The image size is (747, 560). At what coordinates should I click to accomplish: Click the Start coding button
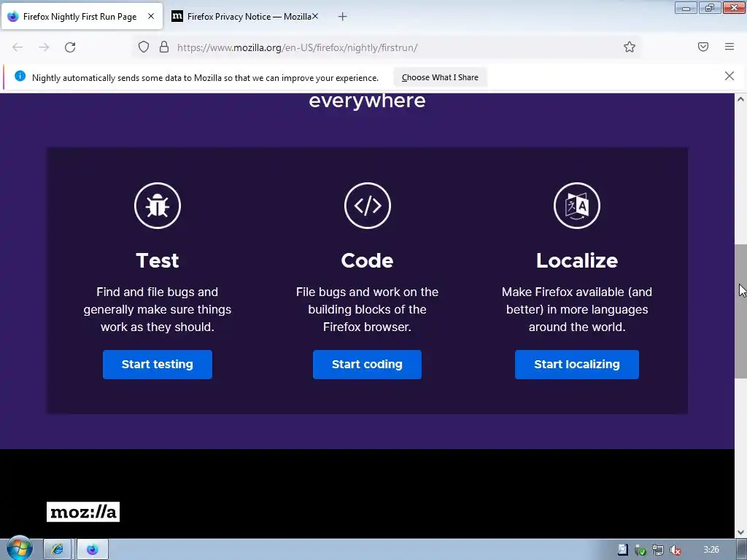tap(368, 365)
